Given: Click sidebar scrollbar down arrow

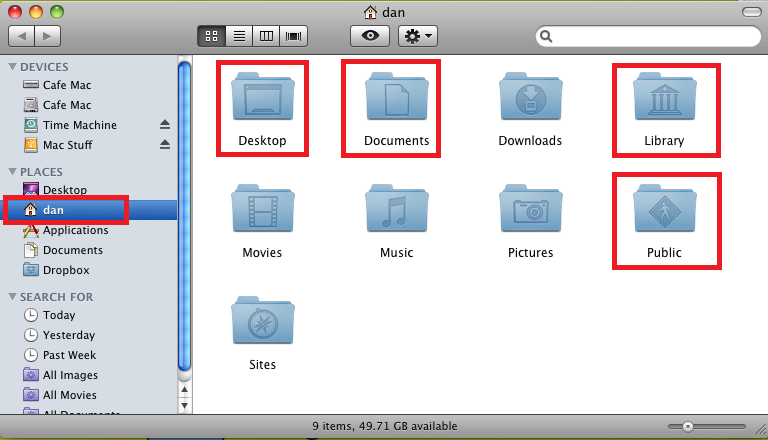Looking at the screenshot, I should pos(185,406).
